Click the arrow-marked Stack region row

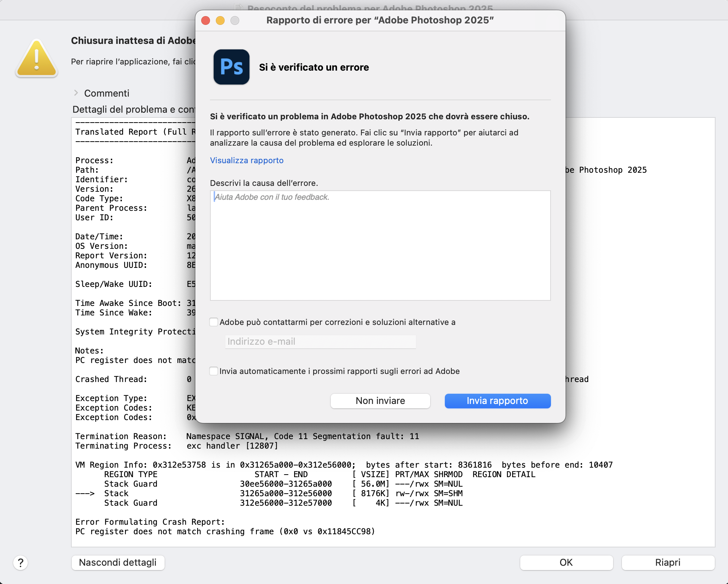[x=269, y=493]
